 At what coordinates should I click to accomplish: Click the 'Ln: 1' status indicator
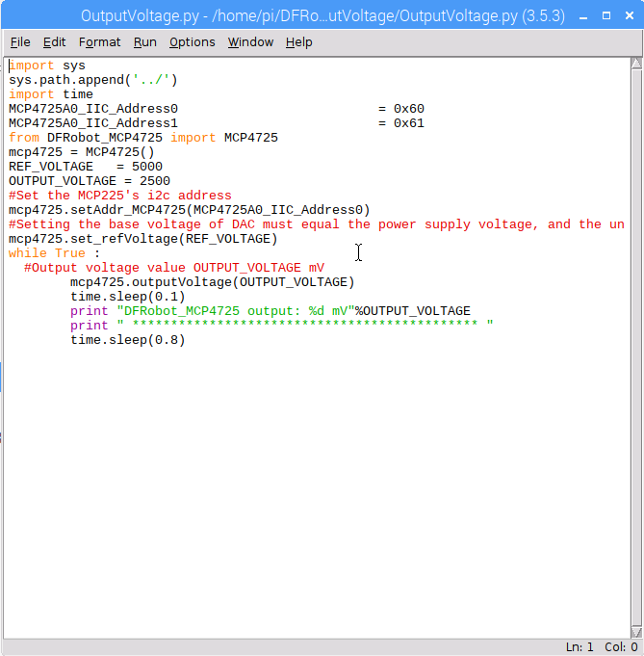[x=580, y=646]
